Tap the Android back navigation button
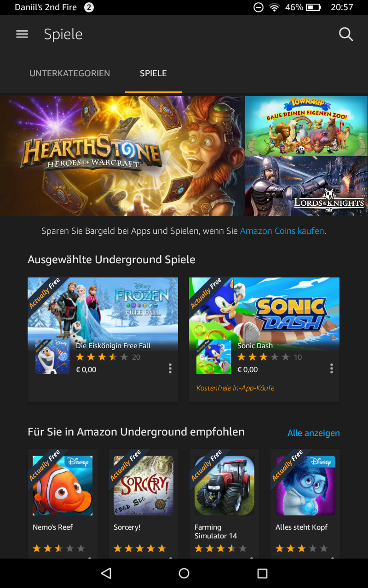368x588 pixels. [106, 573]
